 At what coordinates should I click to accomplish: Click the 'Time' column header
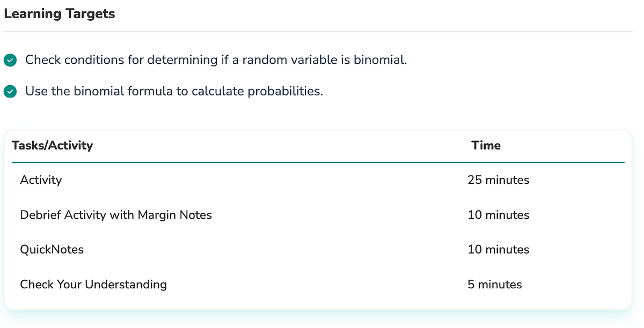[486, 145]
